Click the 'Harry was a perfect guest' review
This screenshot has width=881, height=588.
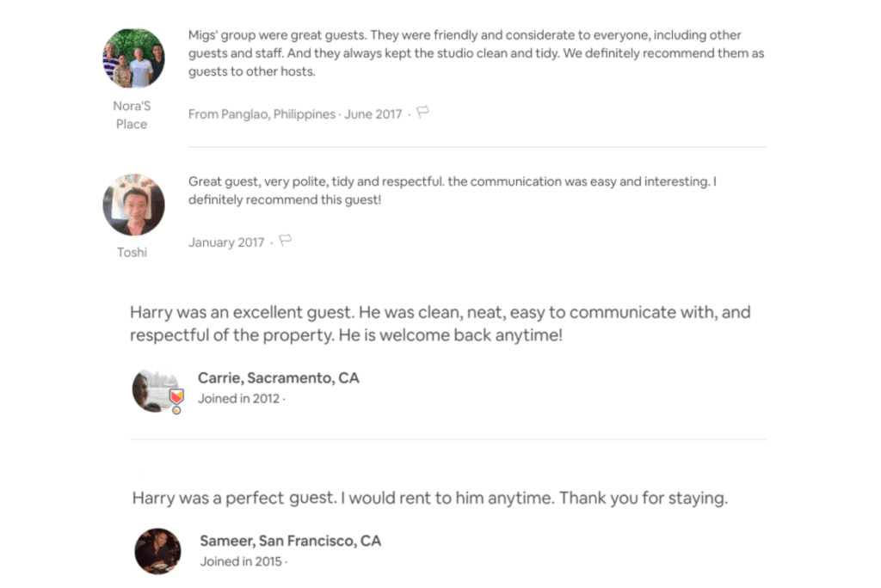[429, 498]
